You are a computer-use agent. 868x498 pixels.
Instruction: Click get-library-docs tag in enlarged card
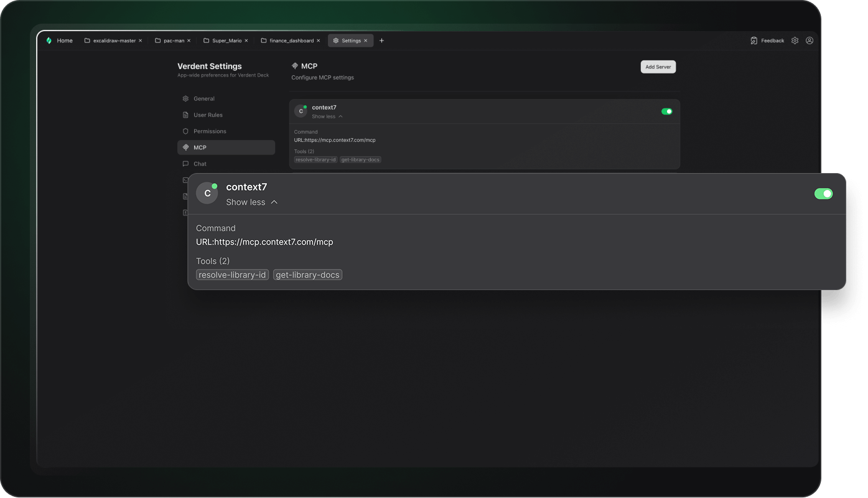(x=307, y=275)
